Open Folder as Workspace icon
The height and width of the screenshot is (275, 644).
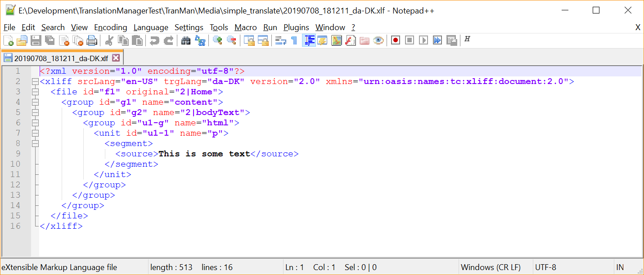365,40
